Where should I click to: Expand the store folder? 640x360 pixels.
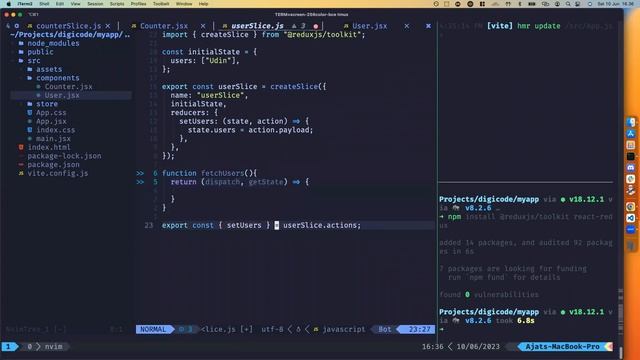47,104
